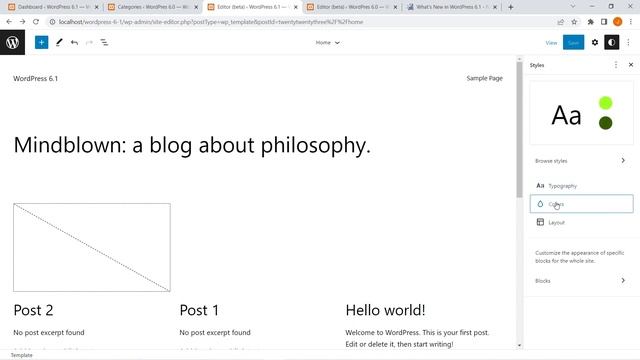
Task: Open the browser share icon
Action: (x=560, y=22)
